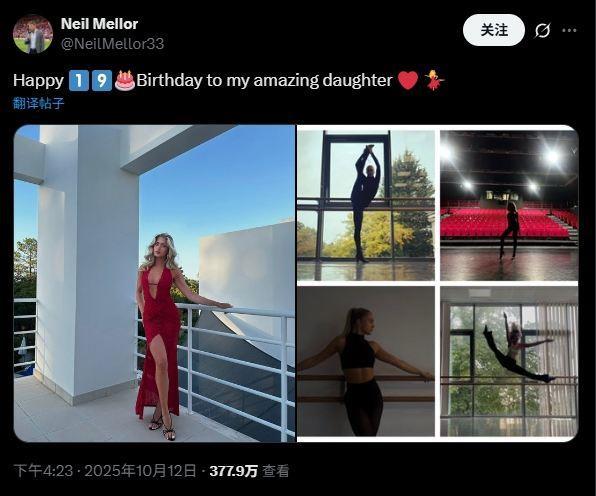The height and width of the screenshot is (496, 596).
Task: Click the birthday cake emoji in the post
Action: point(125,80)
